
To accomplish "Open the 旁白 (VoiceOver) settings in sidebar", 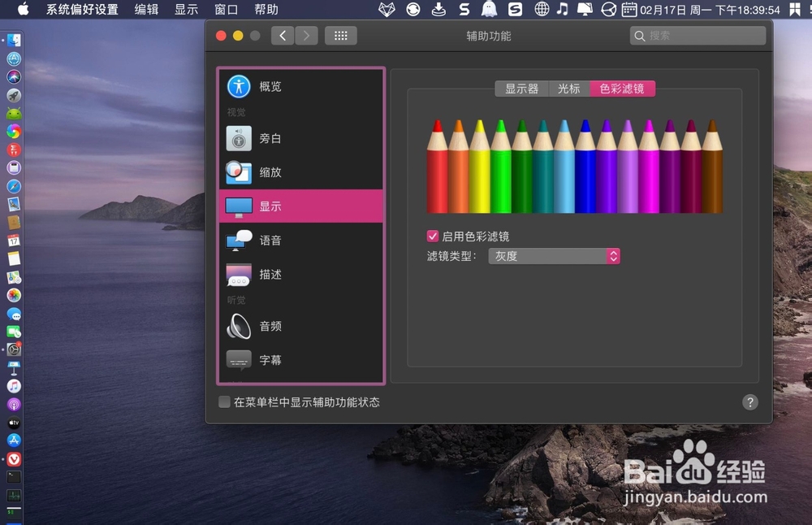I will tap(270, 138).
